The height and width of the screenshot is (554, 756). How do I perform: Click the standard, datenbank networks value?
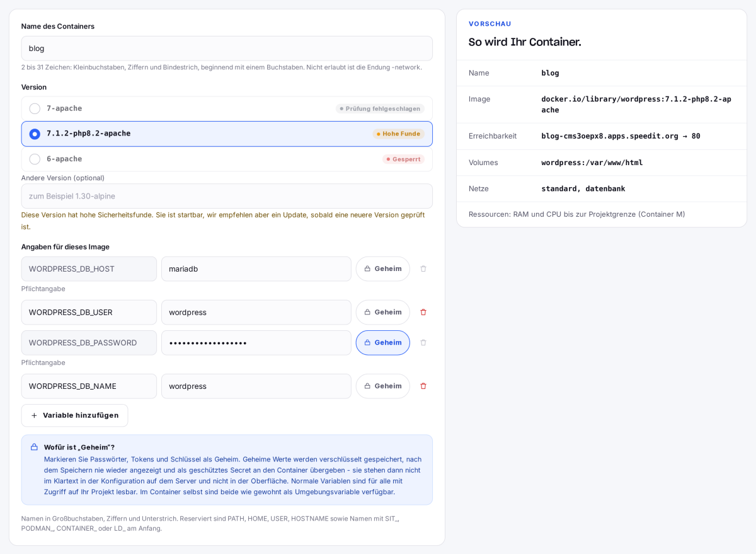(583, 188)
